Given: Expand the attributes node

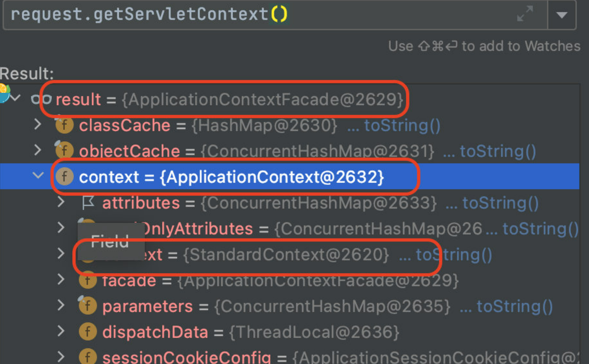Looking at the screenshot, I should click(61, 202).
